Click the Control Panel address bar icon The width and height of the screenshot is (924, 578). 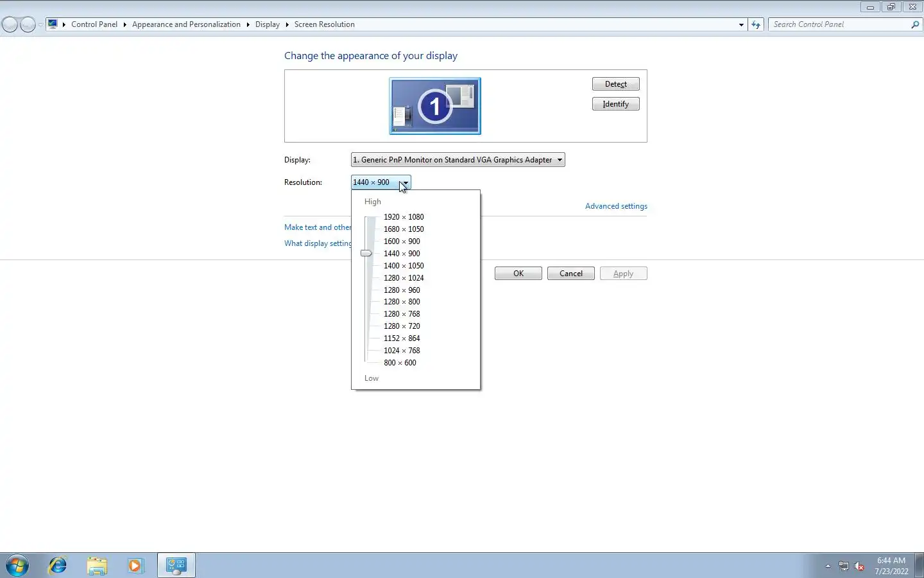(x=53, y=24)
